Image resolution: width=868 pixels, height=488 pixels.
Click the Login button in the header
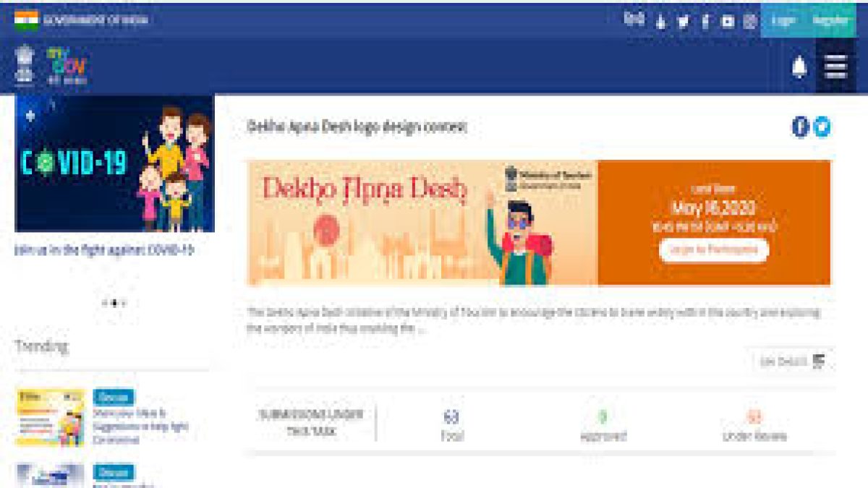(784, 21)
